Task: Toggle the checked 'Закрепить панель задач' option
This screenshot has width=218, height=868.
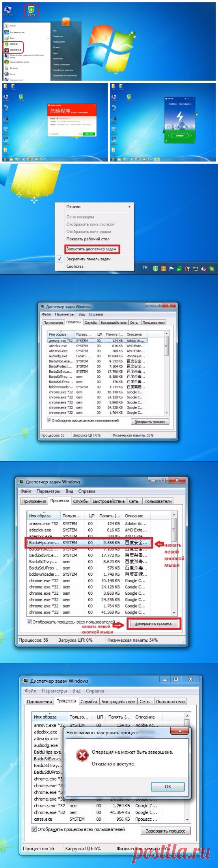Action: 88,259
